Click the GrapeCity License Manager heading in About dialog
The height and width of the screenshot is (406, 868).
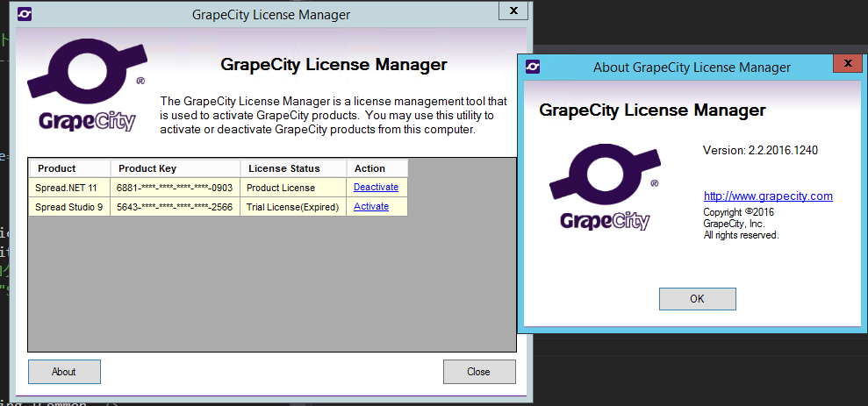(x=652, y=110)
